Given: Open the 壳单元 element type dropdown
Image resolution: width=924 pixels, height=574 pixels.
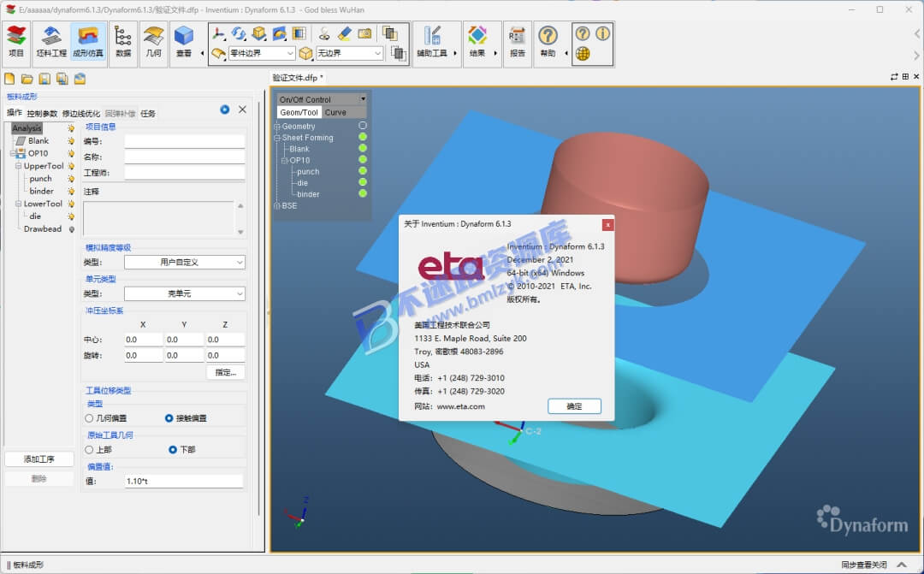Looking at the screenshot, I should tap(185, 293).
